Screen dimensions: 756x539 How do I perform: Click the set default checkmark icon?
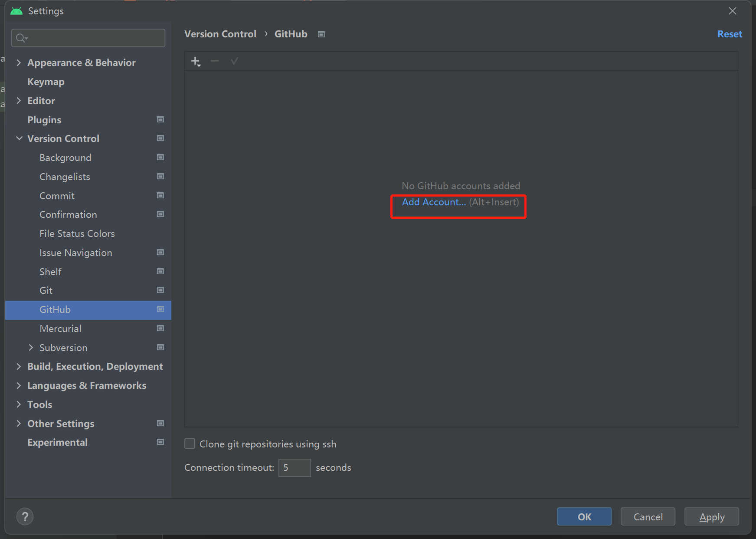234,61
